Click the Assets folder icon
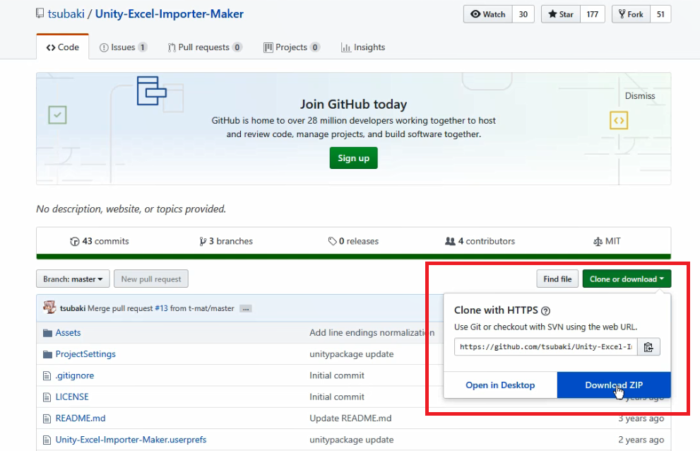 pyautogui.click(x=47, y=333)
